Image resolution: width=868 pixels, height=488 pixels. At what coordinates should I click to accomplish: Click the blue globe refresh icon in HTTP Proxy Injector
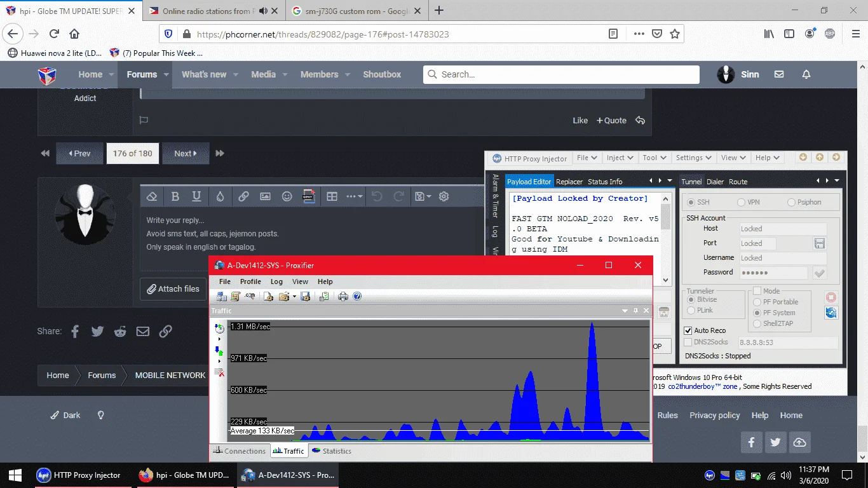pyautogui.click(x=831, y=313)
